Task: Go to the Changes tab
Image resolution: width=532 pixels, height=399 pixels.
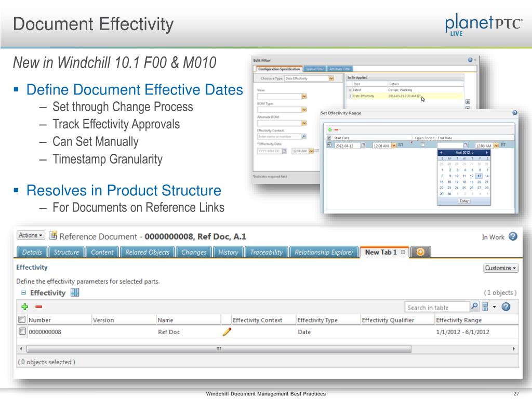Action: click(194, 252)
